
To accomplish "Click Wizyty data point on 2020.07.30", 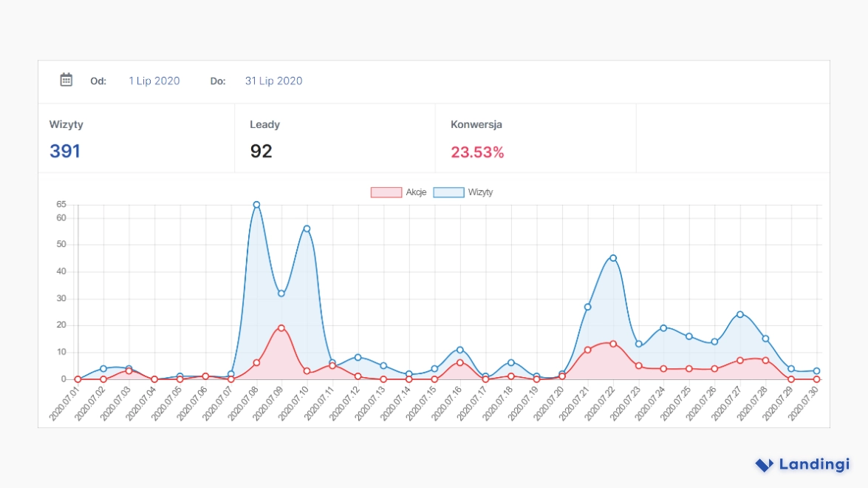I will click(816, 371).
